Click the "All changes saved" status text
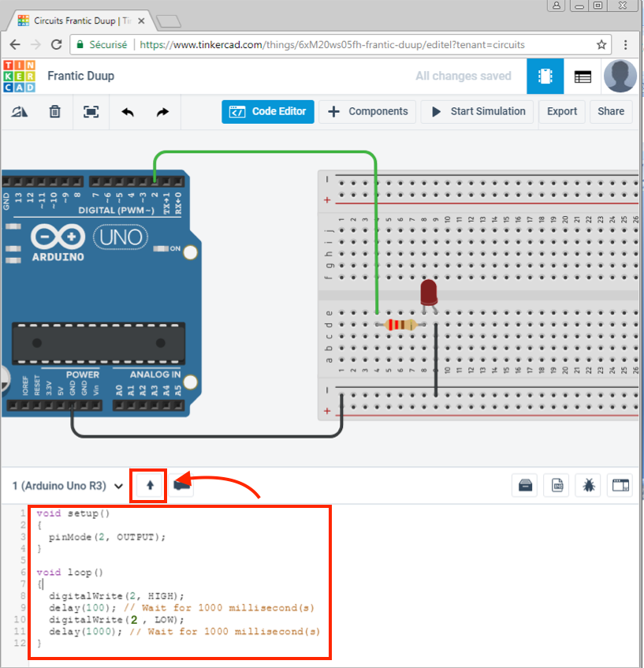 point(463,76)
